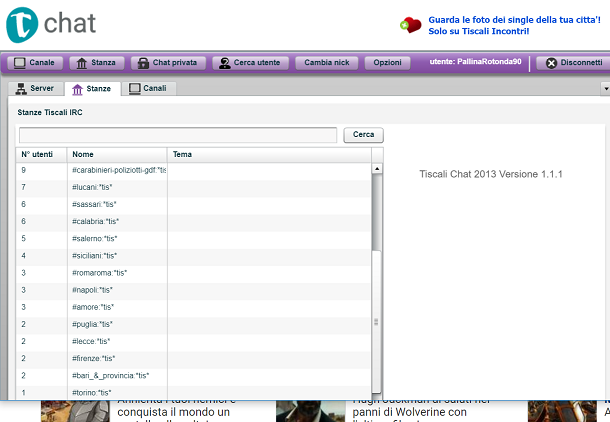Viewport: 610px width, 422px height.
Task: Click the room list scroll up arrow
Action: pyautogui.click(x=377, y=169)
